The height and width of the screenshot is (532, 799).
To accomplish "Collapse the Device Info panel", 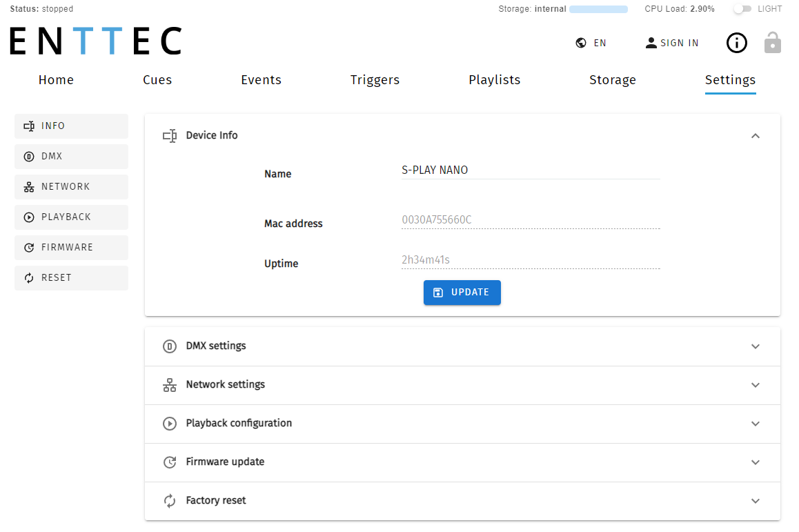I will click(755, 135).
